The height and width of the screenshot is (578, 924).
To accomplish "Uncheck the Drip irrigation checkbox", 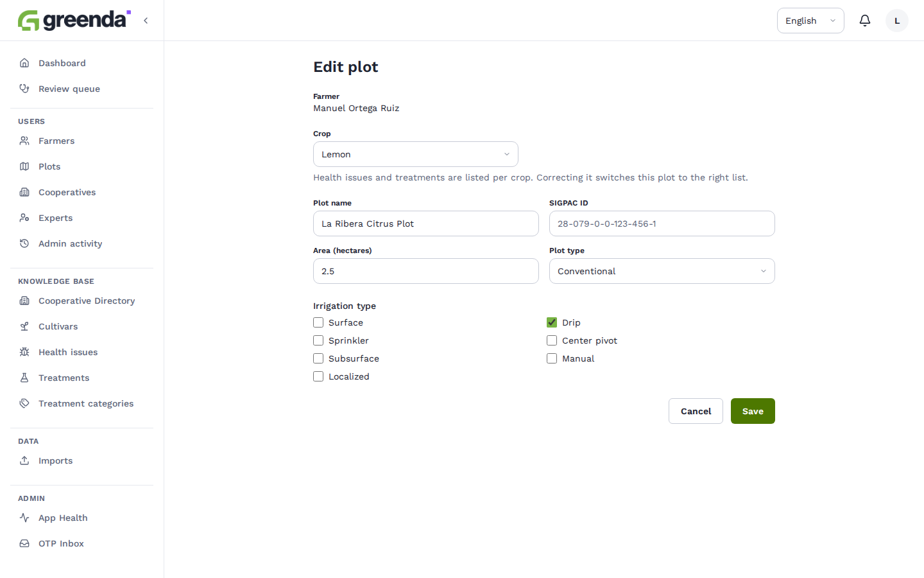I will click(552, 322).
